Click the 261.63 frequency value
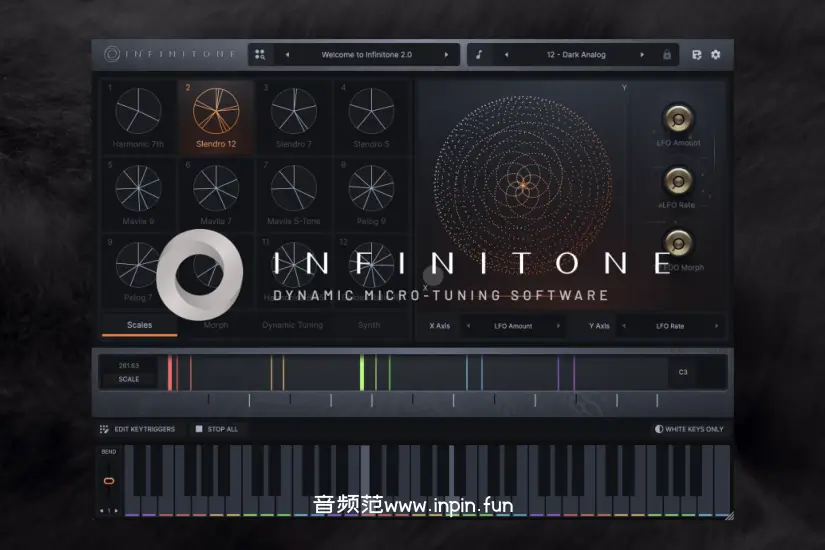Viewport: 825px width, 550px height. [129, 365]
